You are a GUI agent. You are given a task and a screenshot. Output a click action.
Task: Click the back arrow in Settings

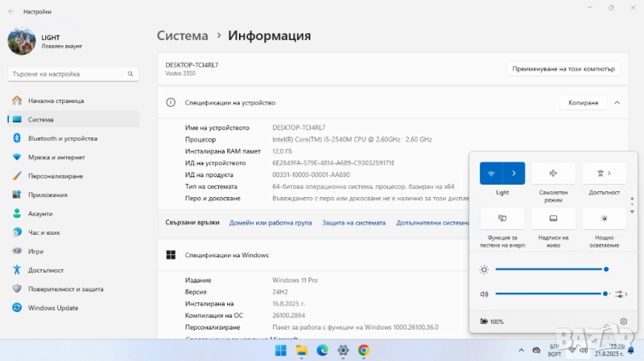pos(10,12)
